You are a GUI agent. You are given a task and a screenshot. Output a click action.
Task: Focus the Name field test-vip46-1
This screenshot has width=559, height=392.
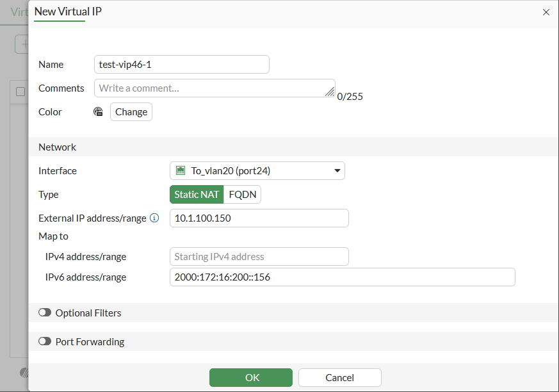[181, 65]
